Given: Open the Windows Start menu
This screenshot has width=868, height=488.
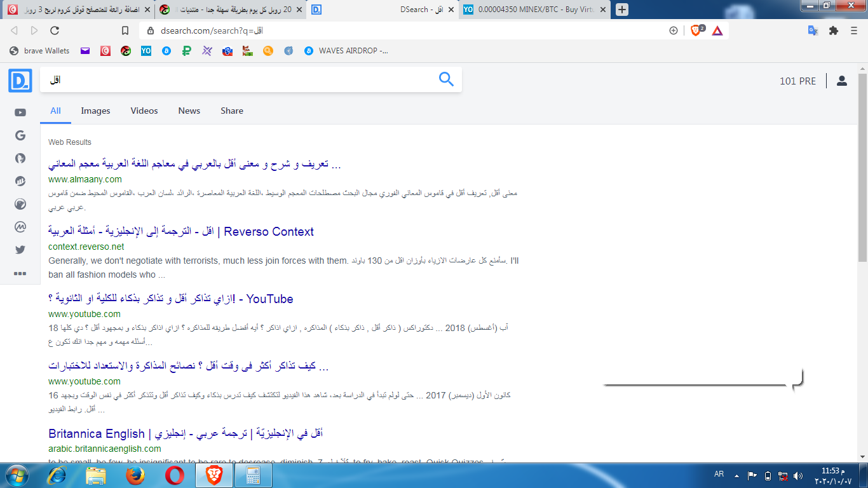Looking at the screenshot, I should click(17, 475).
